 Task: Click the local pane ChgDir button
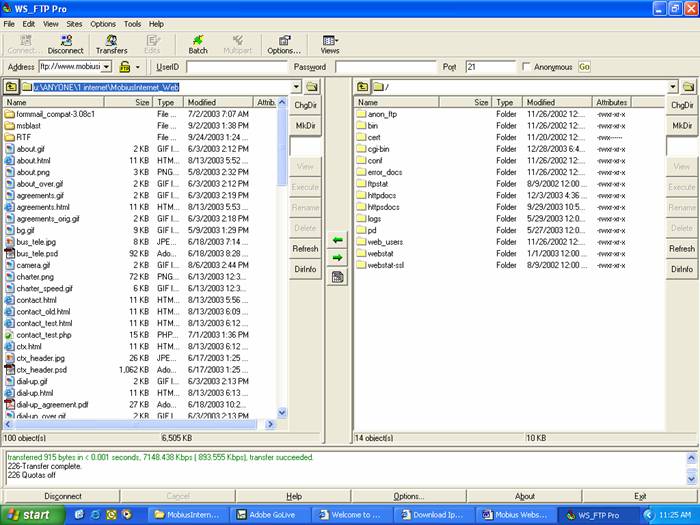[x=305, y=105]
